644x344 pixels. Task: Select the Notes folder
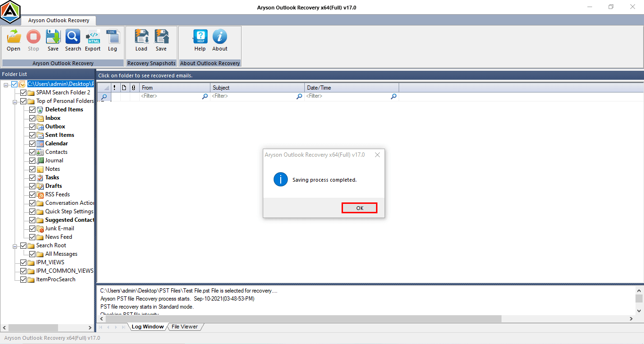52,169
